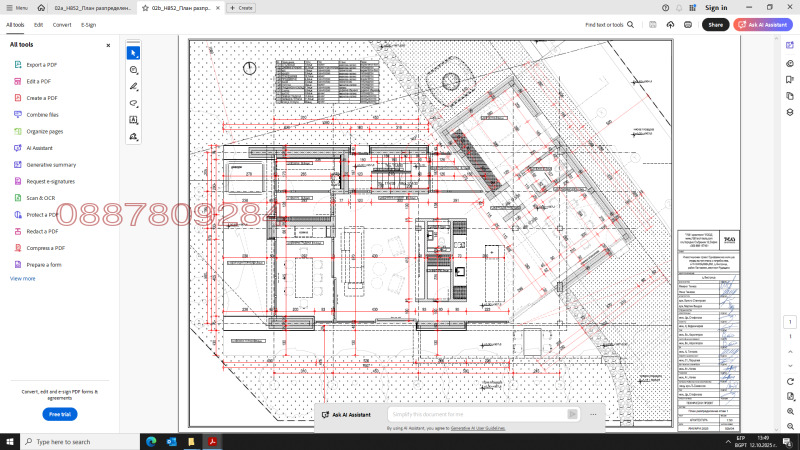Open the help question mark icon
The image size is (800, 450).
click(666, 7)
